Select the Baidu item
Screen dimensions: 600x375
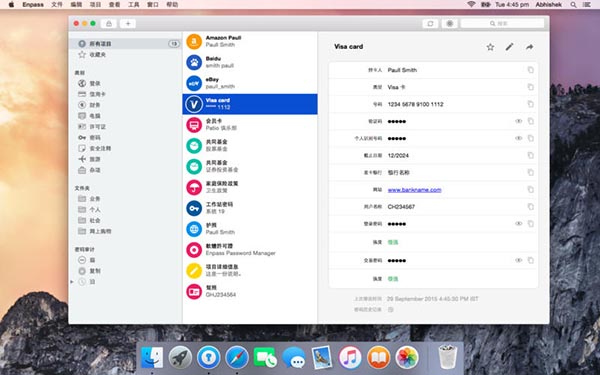tap(250, 62)
